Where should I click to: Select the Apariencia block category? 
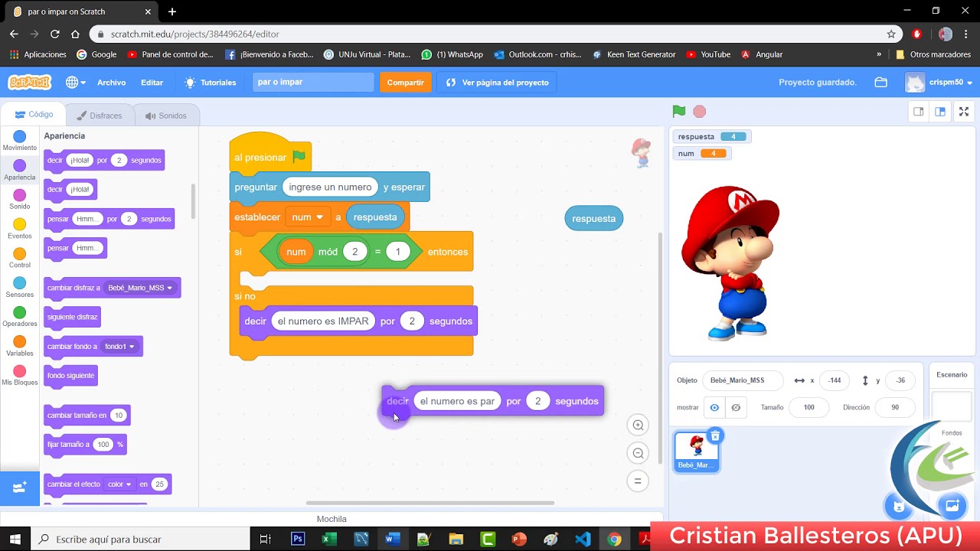[20, 170]
